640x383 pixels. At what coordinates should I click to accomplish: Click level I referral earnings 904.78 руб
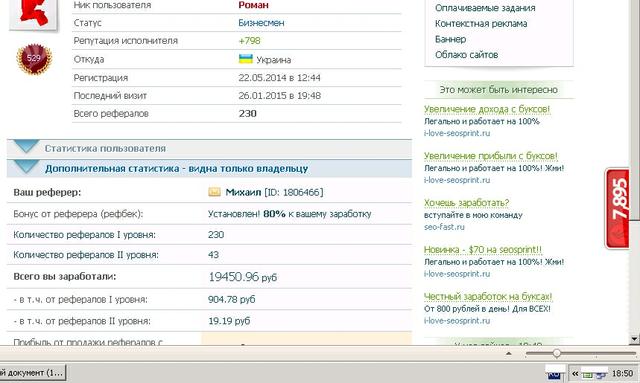pyautogui.click(x=231, y=299)
